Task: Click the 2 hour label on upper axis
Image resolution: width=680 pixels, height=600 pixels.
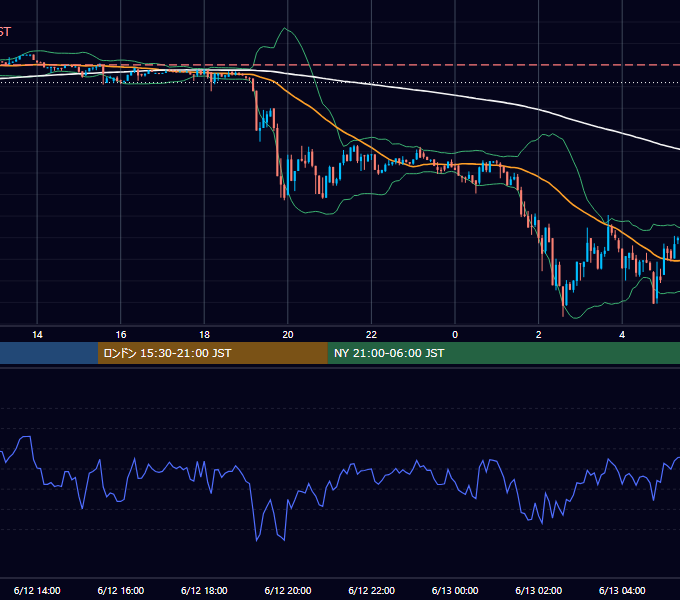Action: coord(539,335)
